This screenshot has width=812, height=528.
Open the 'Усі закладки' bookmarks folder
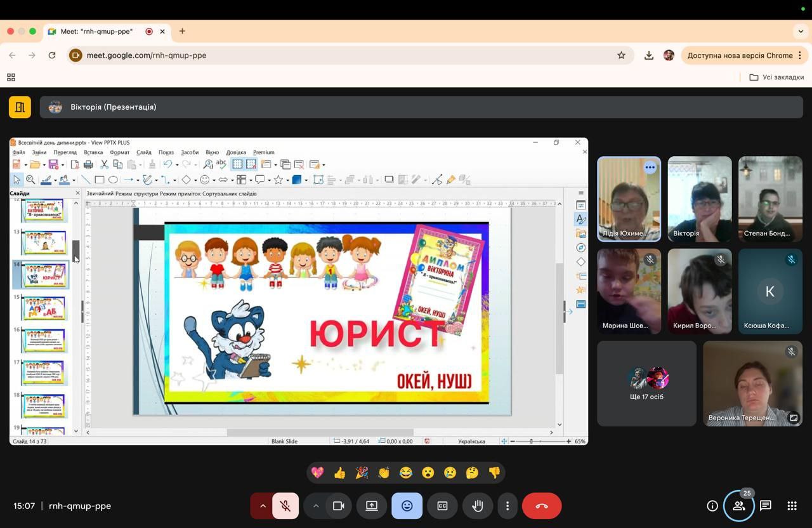coord(776,77)
